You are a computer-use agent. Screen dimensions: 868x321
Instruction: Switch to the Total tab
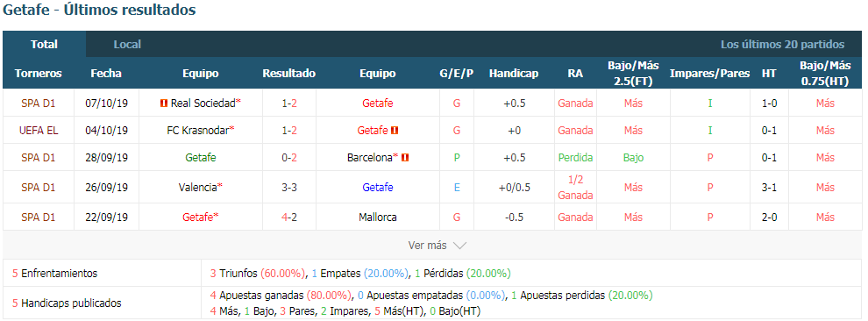[x=45, y=44]
